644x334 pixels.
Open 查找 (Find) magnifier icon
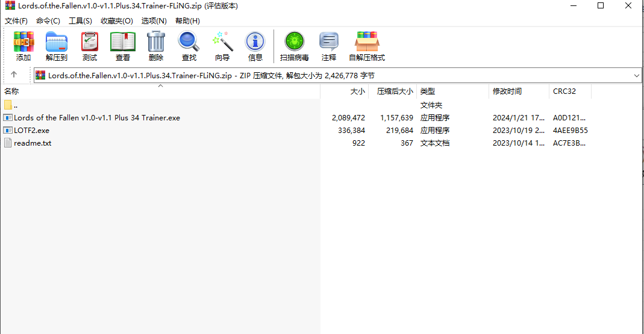coord(189,43)
